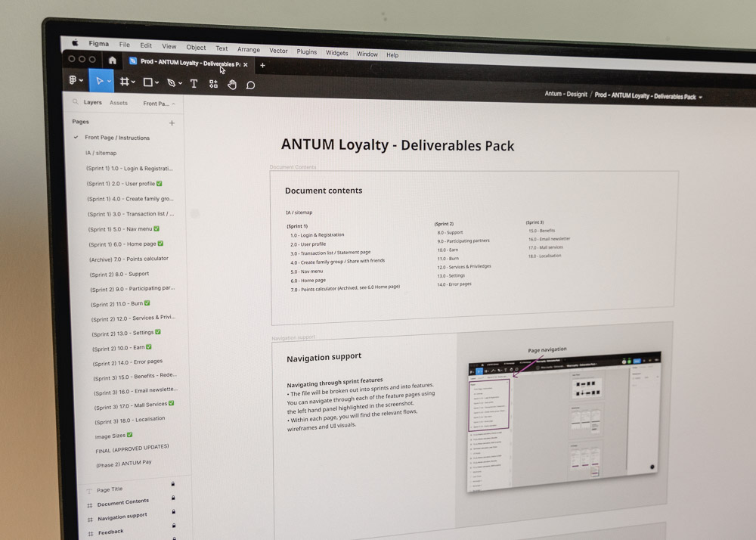Open the Edit menu

[x=146, y=45]
